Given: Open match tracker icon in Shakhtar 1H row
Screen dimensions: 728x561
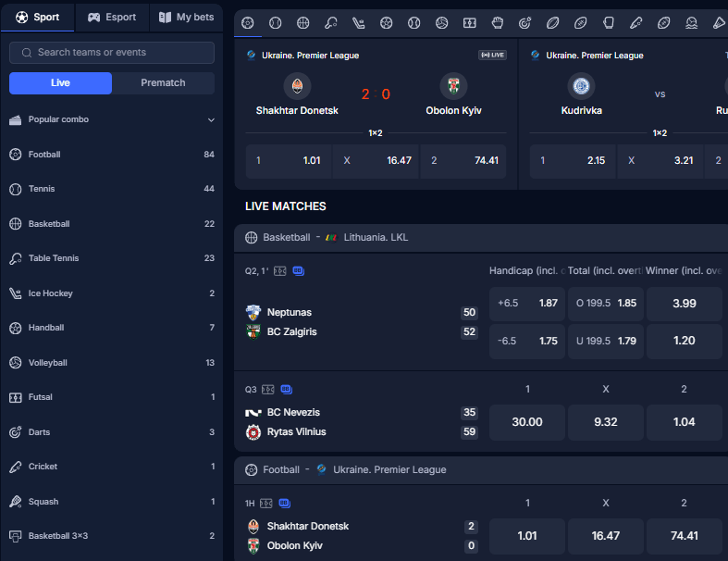Looking at the screenshot, I should 266,504.
